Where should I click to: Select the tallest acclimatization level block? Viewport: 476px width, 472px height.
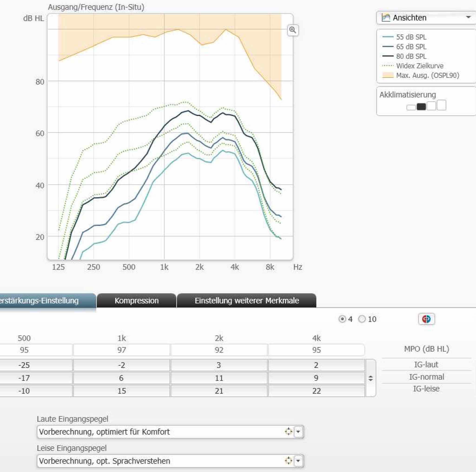click(442, 105)
